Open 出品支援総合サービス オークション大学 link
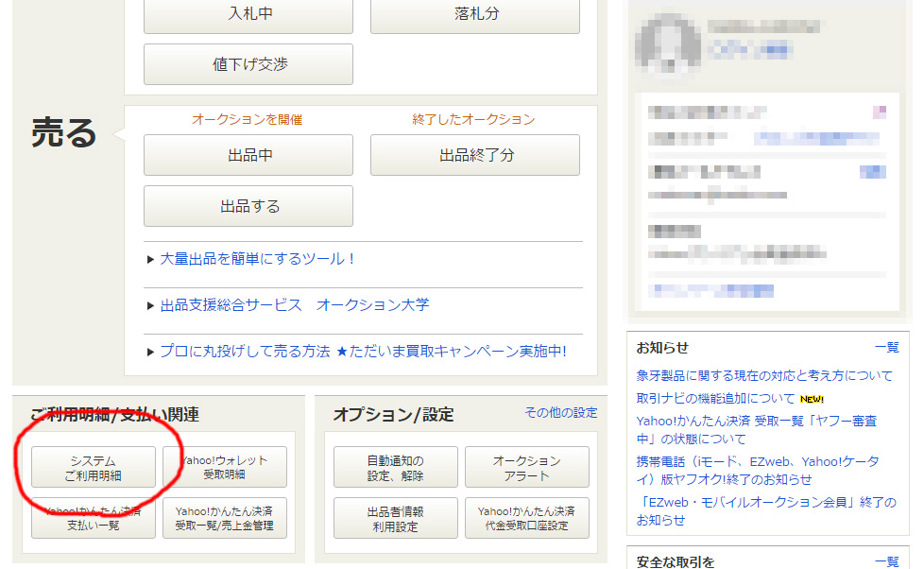Viewport: 924px width, 569px height. click(x=294, y=305)
